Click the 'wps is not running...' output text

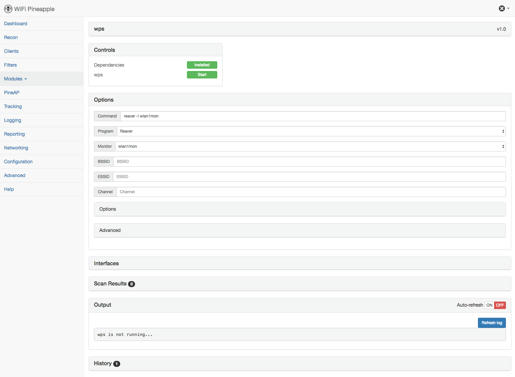[x=125, y=334]
